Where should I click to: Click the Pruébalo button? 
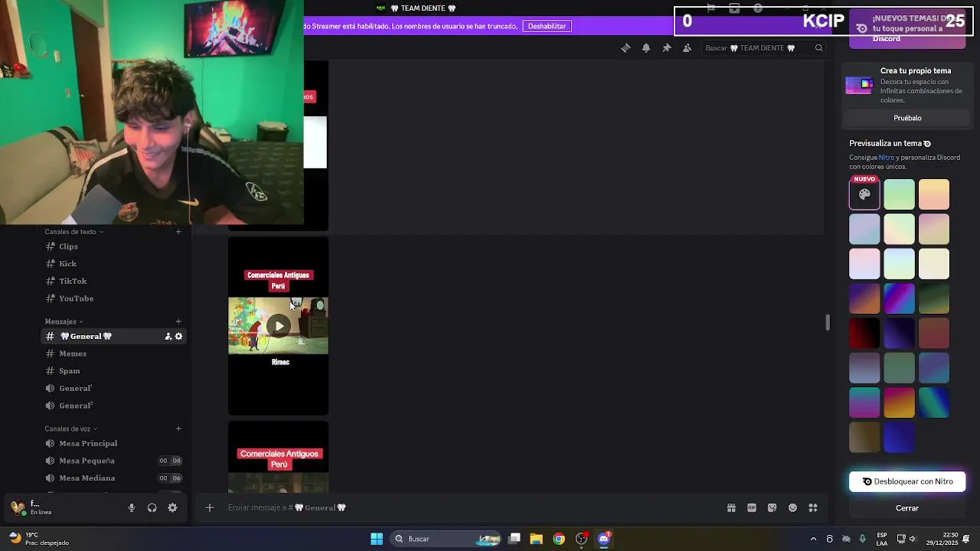(x=907, y=118)
